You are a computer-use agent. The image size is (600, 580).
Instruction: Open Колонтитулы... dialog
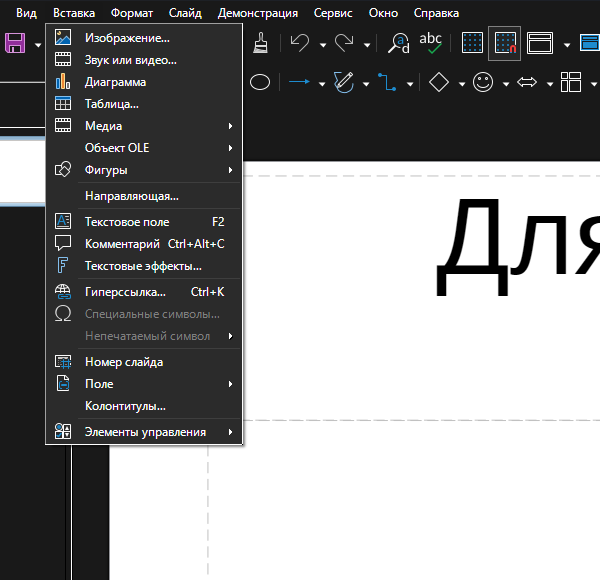tap(144, 406)
